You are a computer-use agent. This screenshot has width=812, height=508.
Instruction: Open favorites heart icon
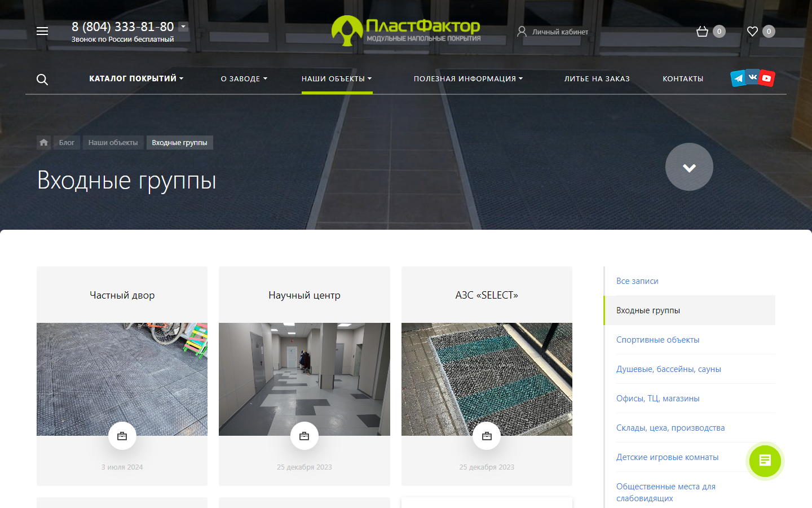click(752, 32)
